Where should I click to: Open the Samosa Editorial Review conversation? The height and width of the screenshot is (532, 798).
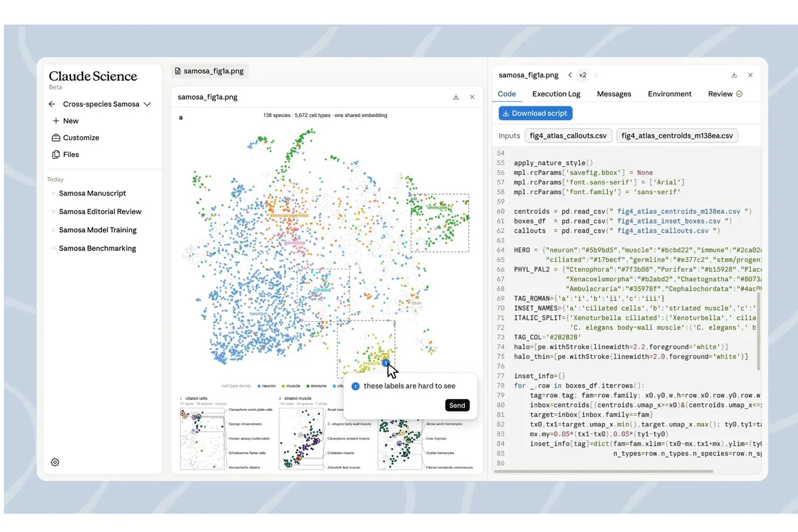100,211
